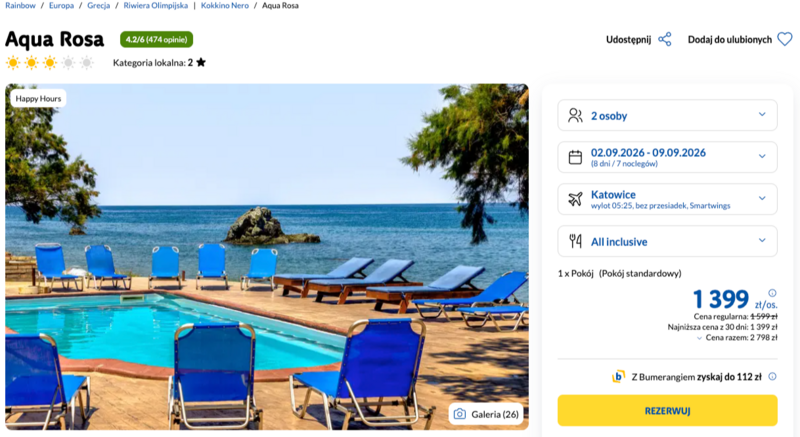Image resolution: width=800 pixels, height=437 pixels.
Task: Open the Katowice departure dropdown
Action: (x=667, y=199)
